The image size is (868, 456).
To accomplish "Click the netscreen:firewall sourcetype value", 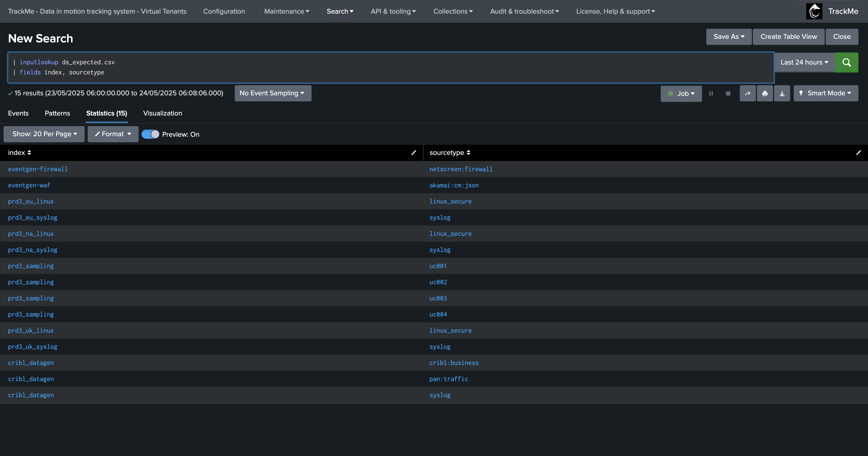I will (x=461, y=169).
